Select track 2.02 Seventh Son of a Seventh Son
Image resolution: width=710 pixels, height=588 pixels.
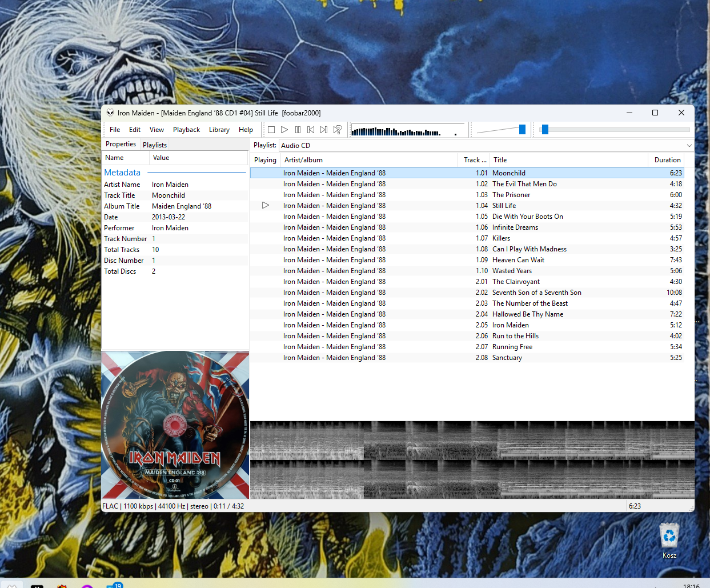(467, 293)
